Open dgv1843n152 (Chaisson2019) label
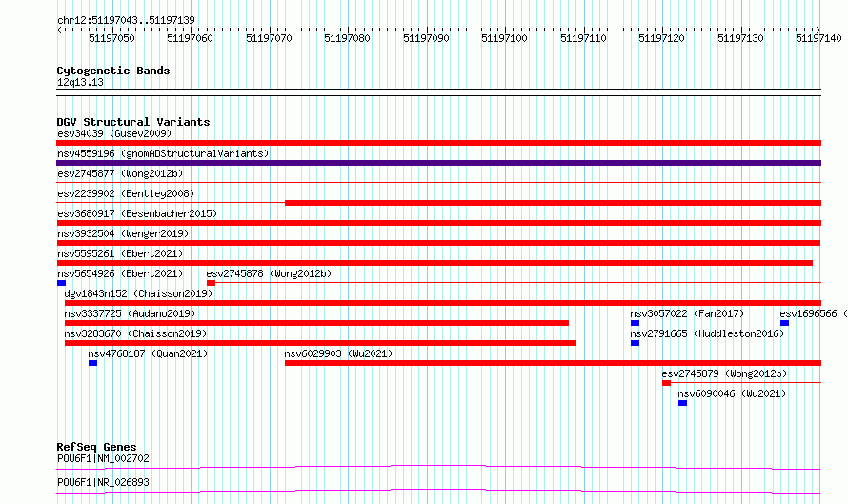 138,293
